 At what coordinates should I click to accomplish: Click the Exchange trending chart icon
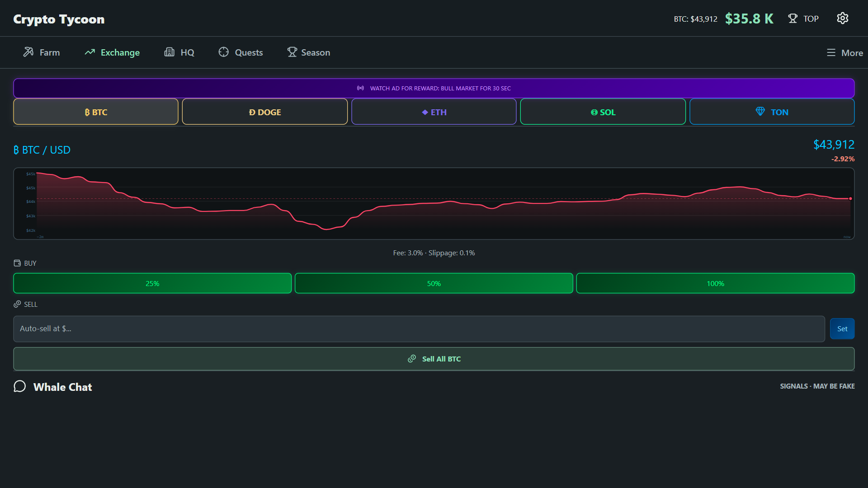point(90,52)
